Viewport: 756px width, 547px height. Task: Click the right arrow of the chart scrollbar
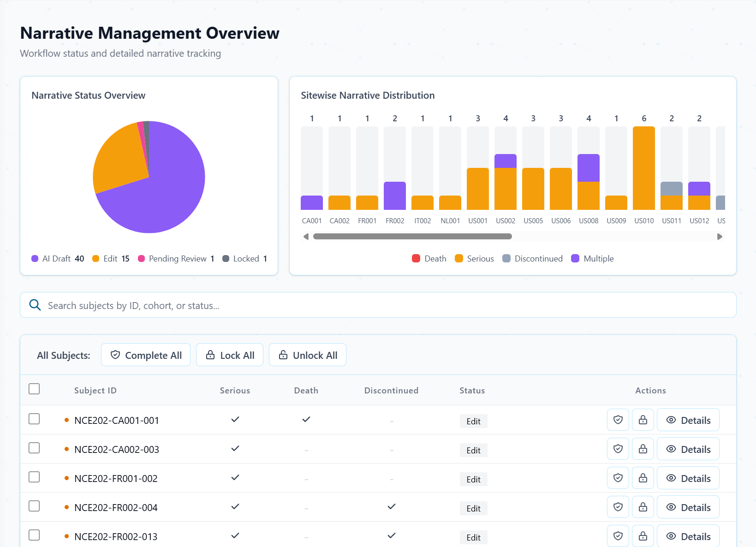tap(720, 237)
